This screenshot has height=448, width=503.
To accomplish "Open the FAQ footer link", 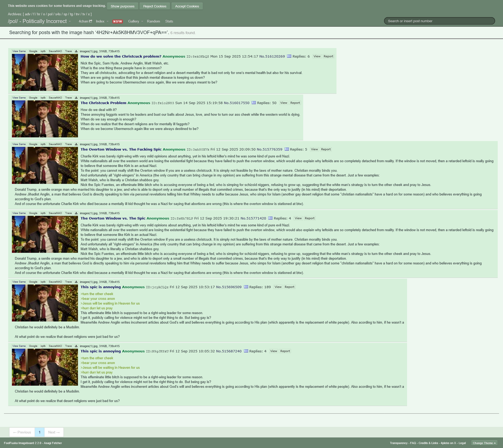I will click(413, 443).
